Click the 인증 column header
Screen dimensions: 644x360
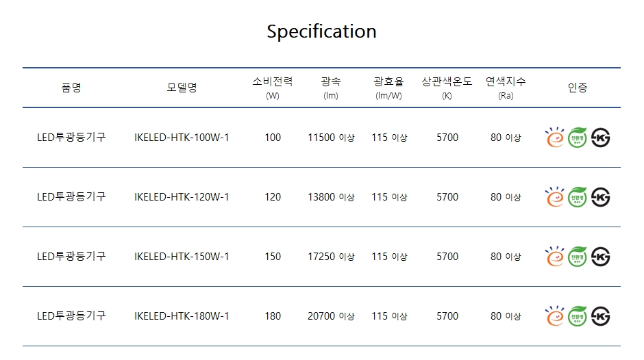point(578,88)
